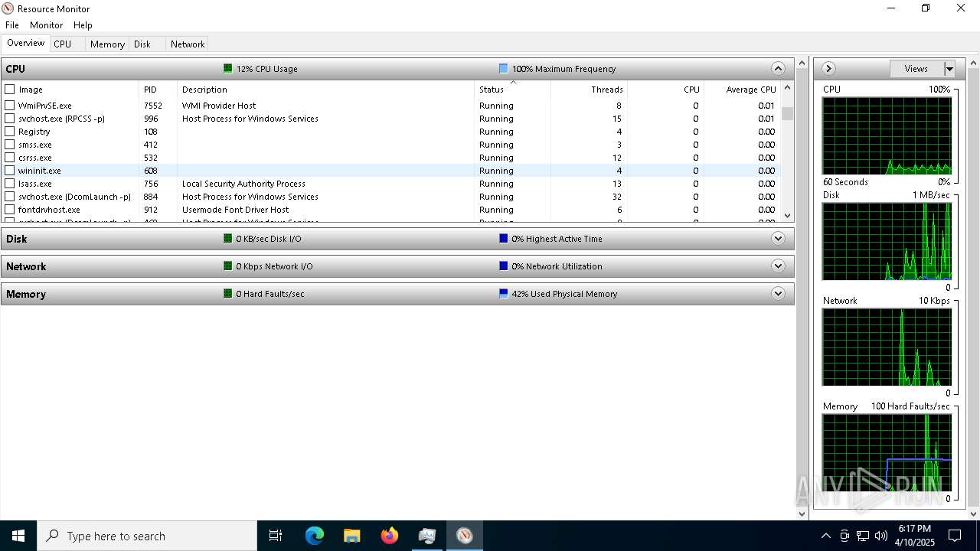The image size is (980, 551).
Task: Open the Help menu
Action: pos(83,25)
